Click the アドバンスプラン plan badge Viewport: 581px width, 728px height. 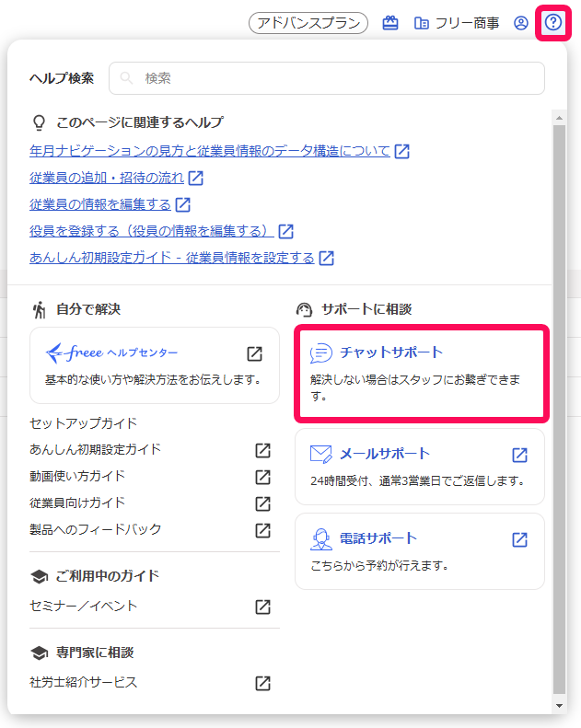pyautogui.click(x=308, y=23)
